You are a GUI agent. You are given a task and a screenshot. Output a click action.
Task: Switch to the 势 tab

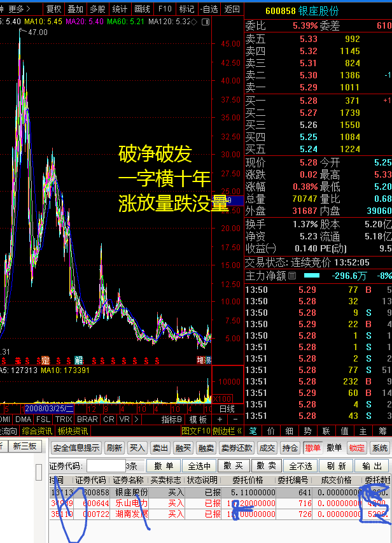307,431
